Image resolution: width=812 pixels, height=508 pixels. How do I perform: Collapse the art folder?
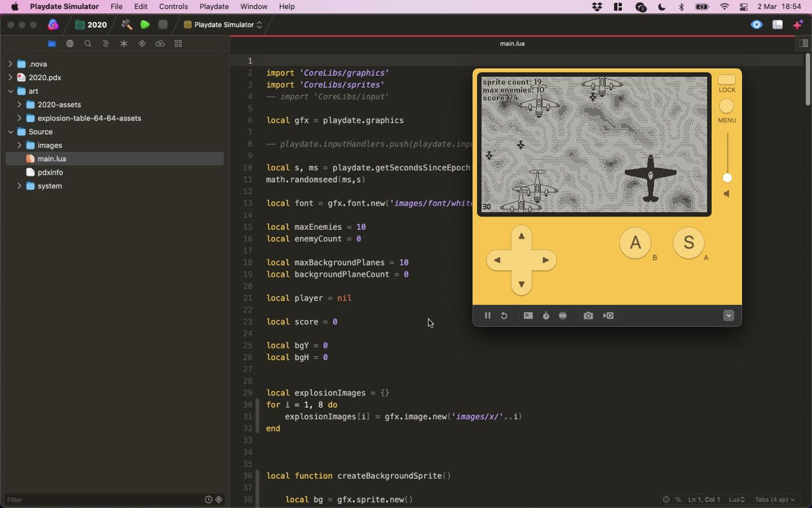click(10, 91)
